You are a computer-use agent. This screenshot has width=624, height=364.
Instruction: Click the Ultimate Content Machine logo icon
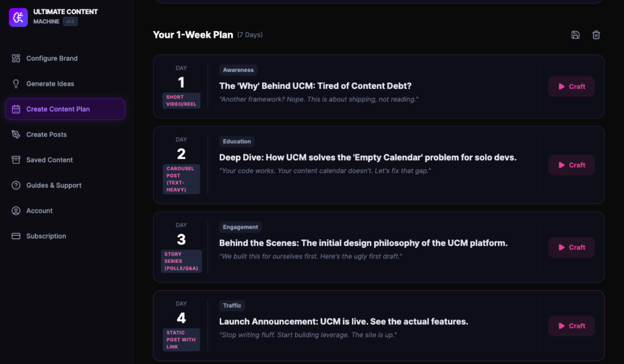point(18,17)
